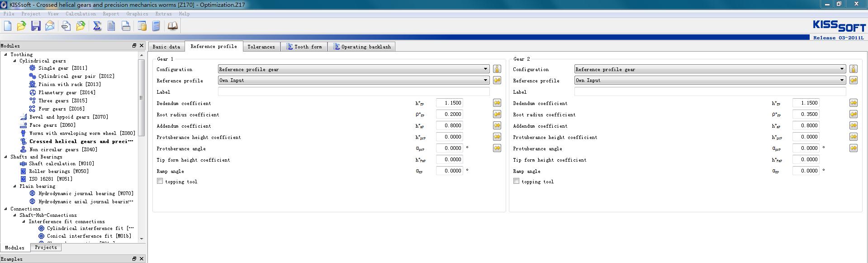Click sizing button for Gear 1 Addendum coefficient
Screen dimensions: 868x263
tap(497, 125)
